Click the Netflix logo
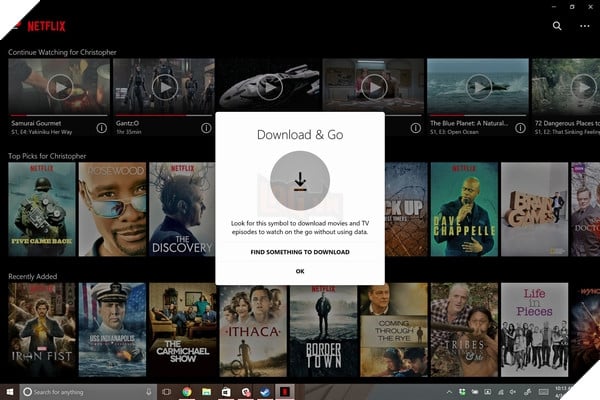 point(46,26)
